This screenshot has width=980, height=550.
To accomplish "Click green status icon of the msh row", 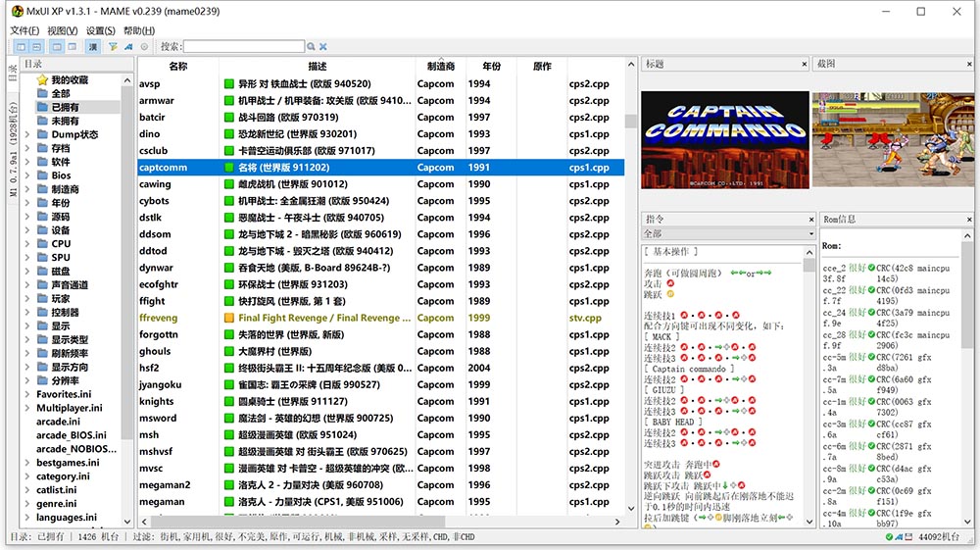I will click(229, 435).
